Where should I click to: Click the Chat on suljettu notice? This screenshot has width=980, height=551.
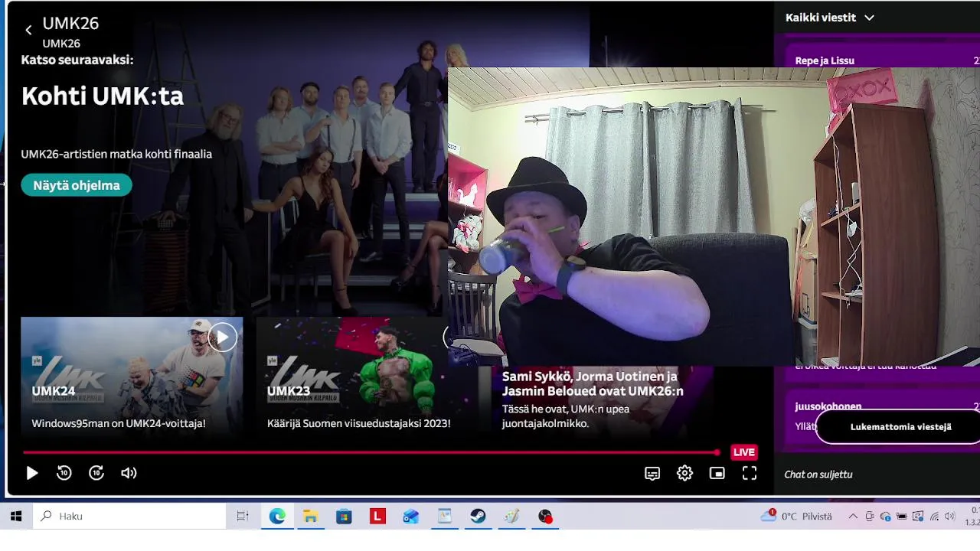tap(818, 474)
